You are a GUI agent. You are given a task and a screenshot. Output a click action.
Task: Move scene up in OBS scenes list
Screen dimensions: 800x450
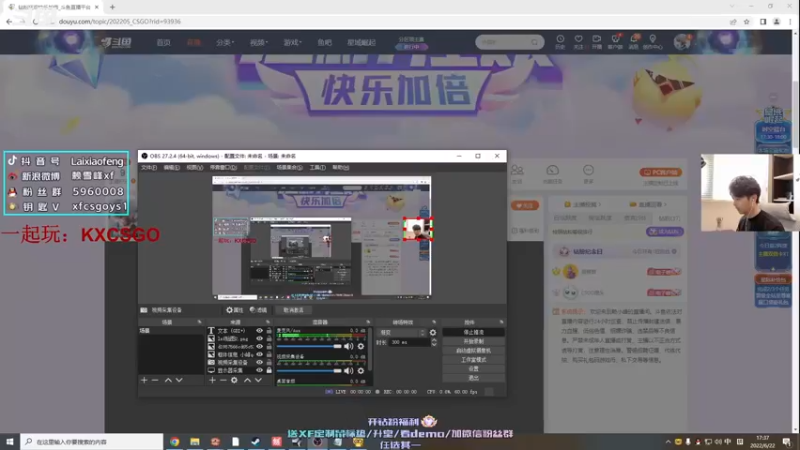168,380
